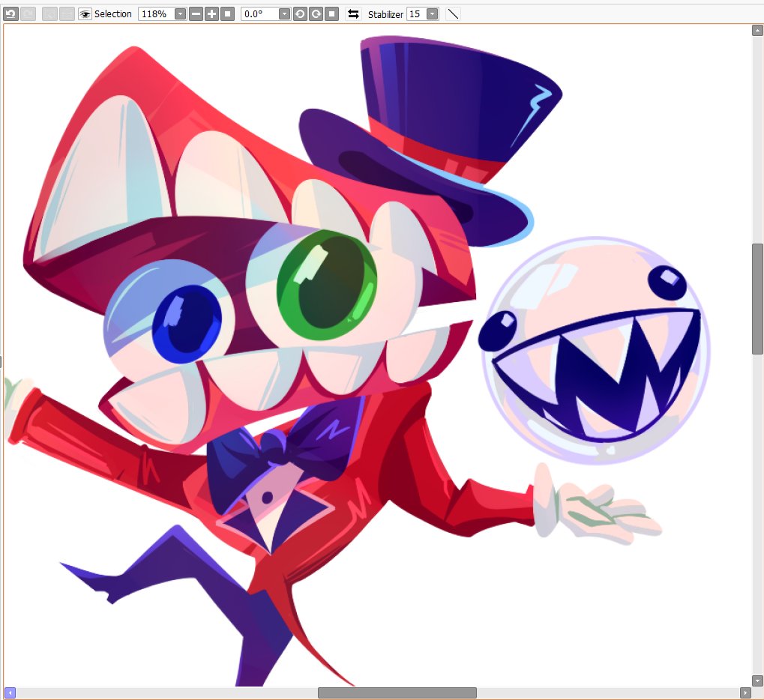Viewport: 764px width, 700px height.
Task: Click the greyed-out Redo button
Action: [x=28, y=13]
